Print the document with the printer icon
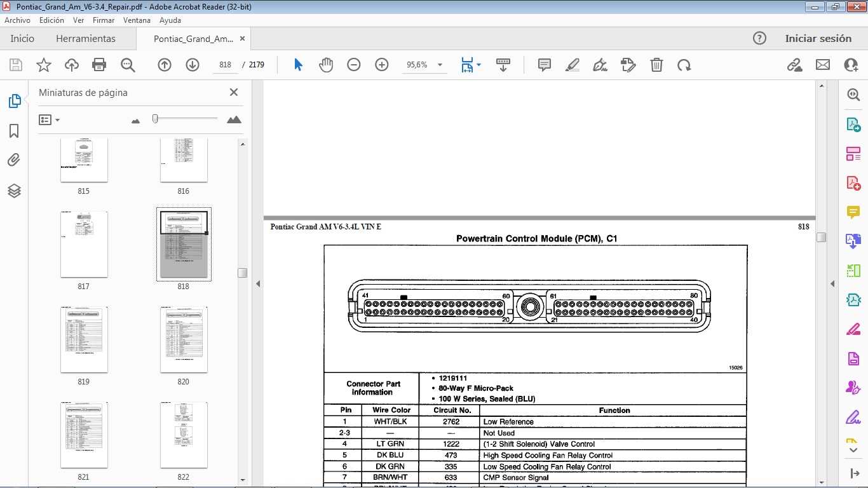868x488 pixels. (x=99, y=65)
